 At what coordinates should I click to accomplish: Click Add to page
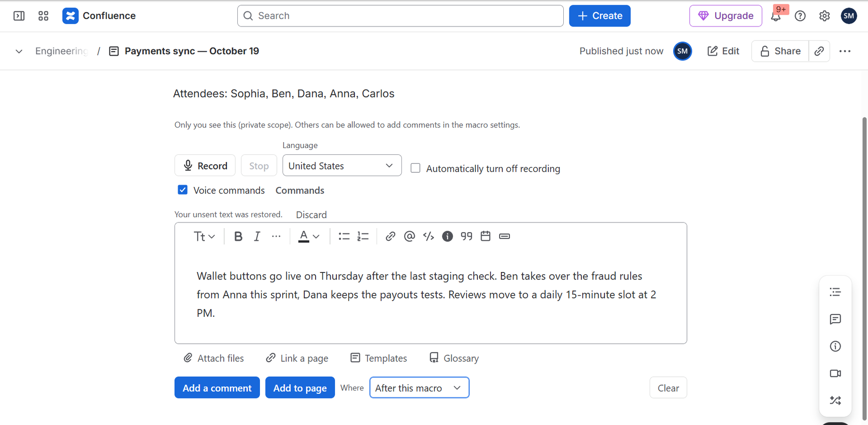300,388
